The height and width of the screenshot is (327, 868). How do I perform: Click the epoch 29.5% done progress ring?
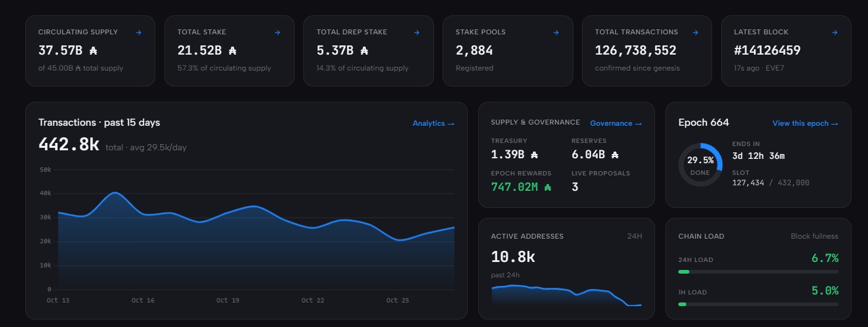click(x=700, y=164)
